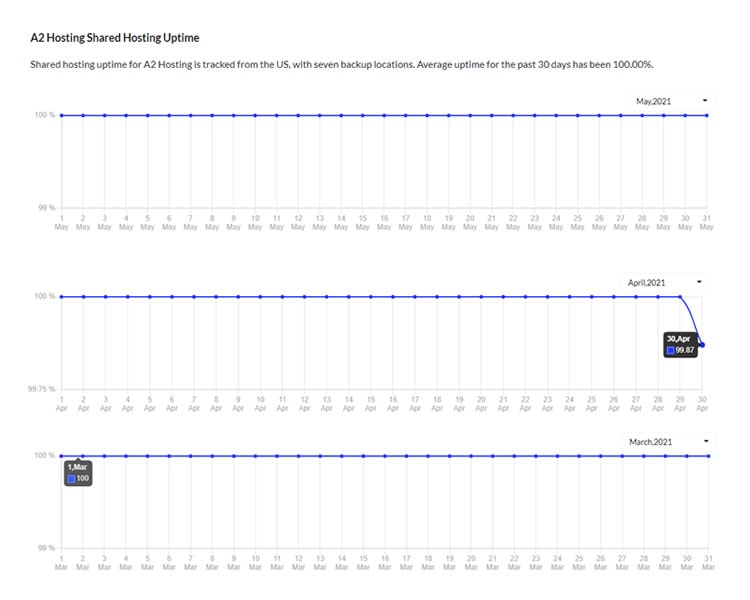
Task: Click the '10 May' x-axis label
Action: pyautogui.click(x=255, y=222)
